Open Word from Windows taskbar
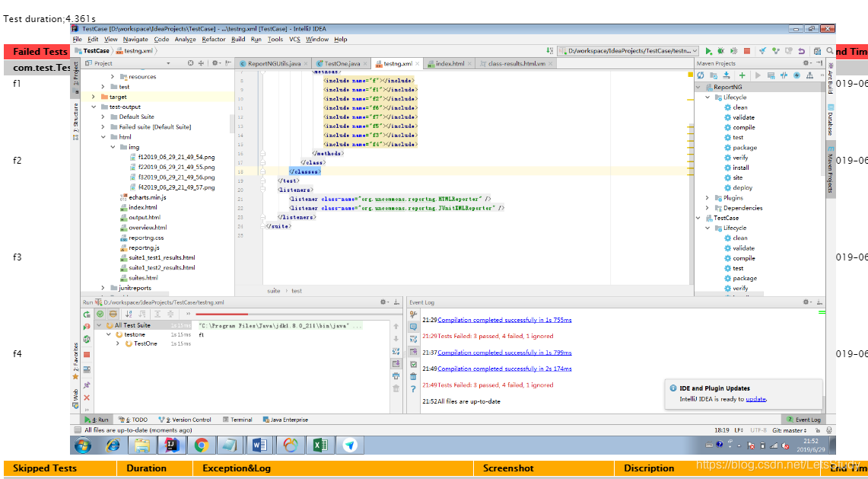 click(x=260, y=445)
